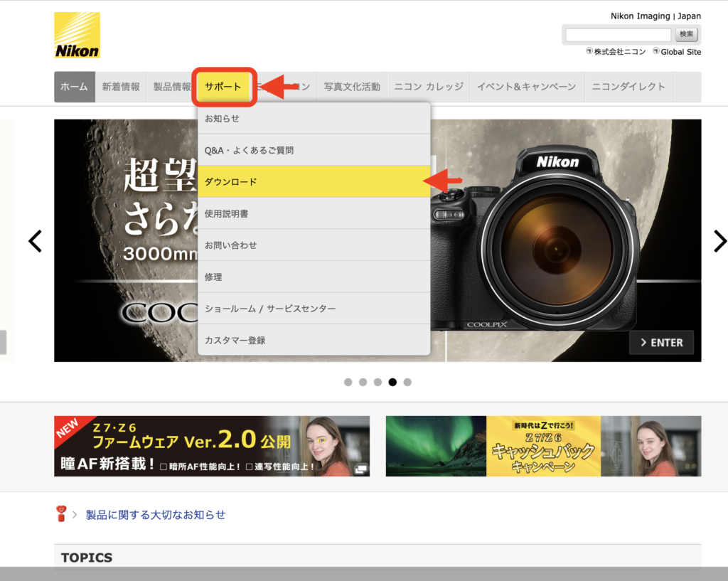The width and height of the screenshot is (728, 581).
Task: Click the TOPICS section heading
Action: click(87, 558)
